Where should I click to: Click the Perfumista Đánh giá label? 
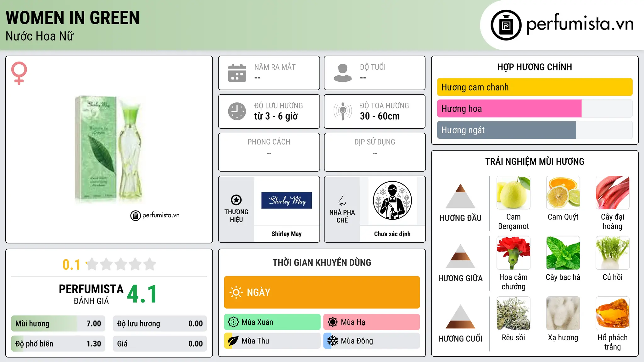pyautogui.click(x=91, y=294)
